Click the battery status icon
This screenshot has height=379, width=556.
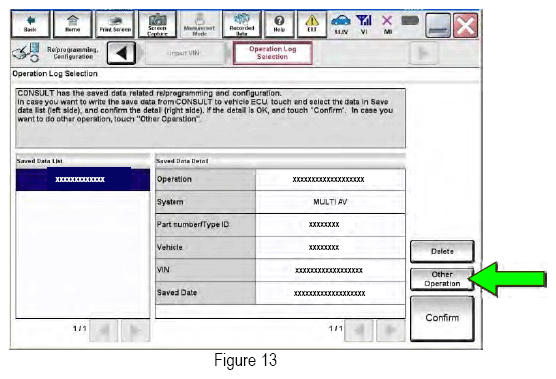point(410,21)
